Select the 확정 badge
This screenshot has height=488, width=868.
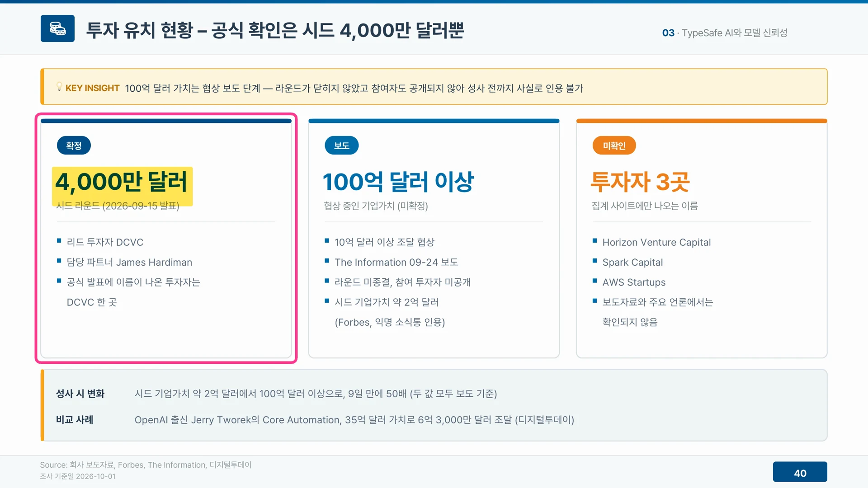coord(74,145)
